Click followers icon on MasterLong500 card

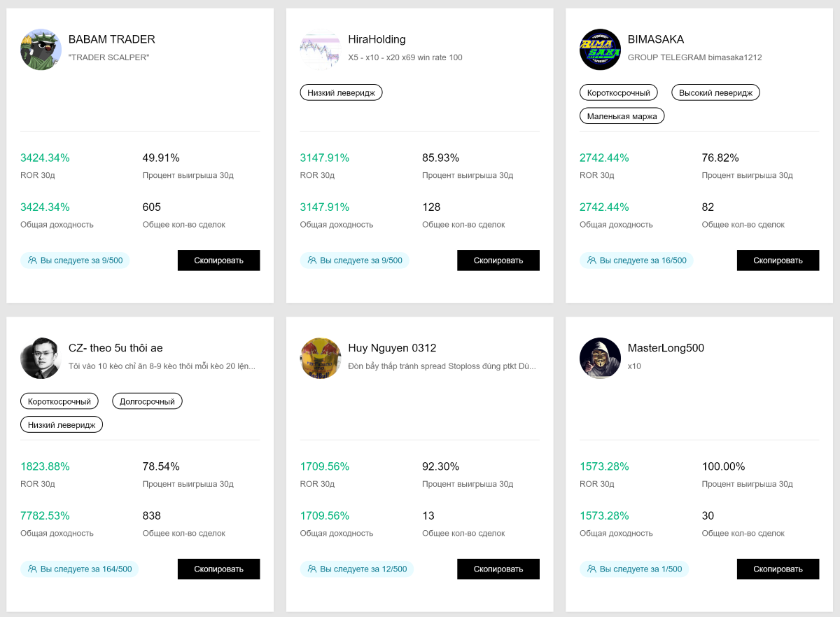(591, 569)
